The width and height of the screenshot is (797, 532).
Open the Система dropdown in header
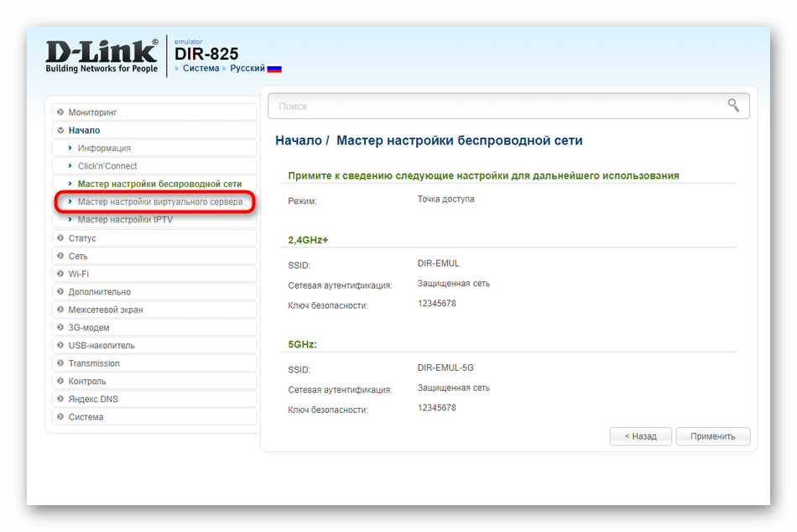point(201,69)
